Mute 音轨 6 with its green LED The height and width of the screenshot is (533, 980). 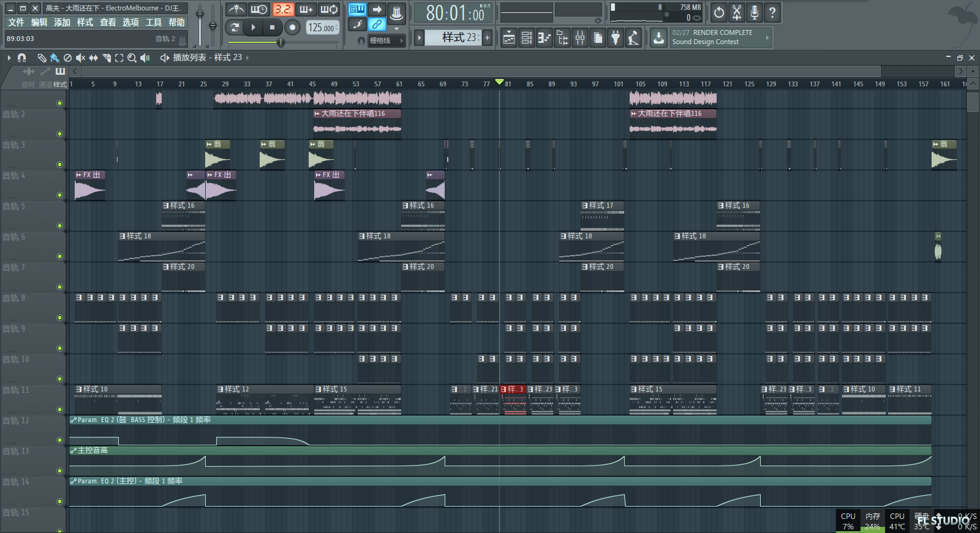pyautogui.click(x=59, y=256)
